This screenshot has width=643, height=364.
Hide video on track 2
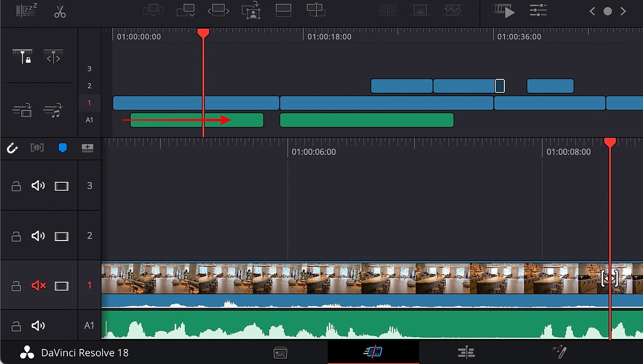(x=61, y=236)
